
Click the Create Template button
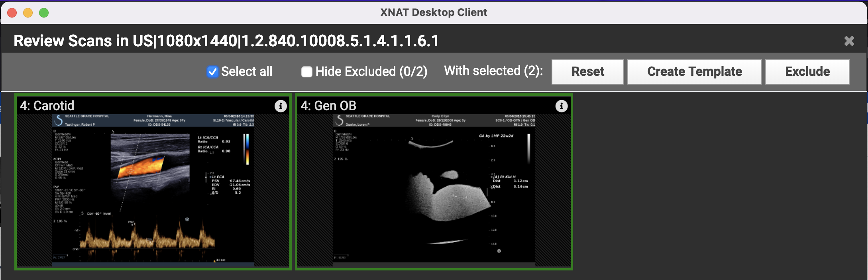[x=694, y=72]
